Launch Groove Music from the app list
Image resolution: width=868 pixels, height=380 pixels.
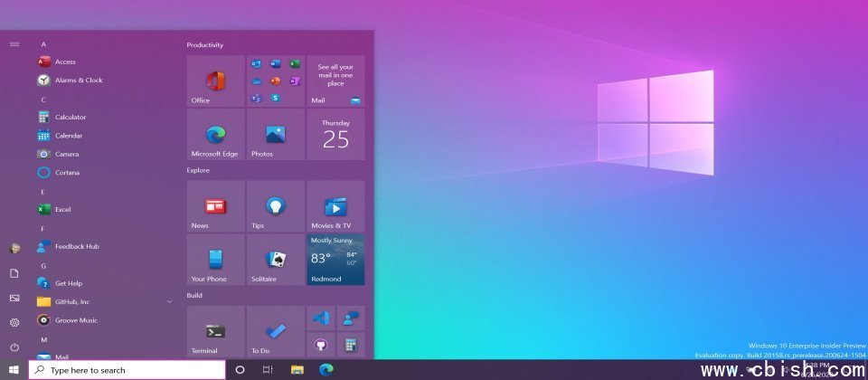pos(105,320)
